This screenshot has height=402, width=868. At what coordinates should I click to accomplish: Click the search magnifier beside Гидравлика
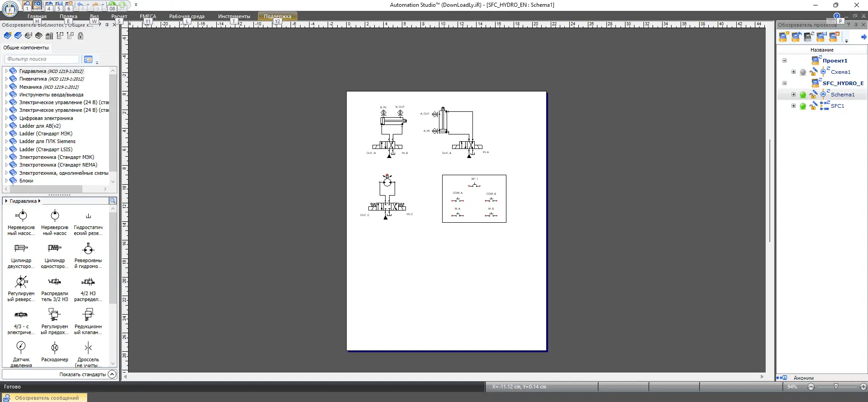click(113, 201)
